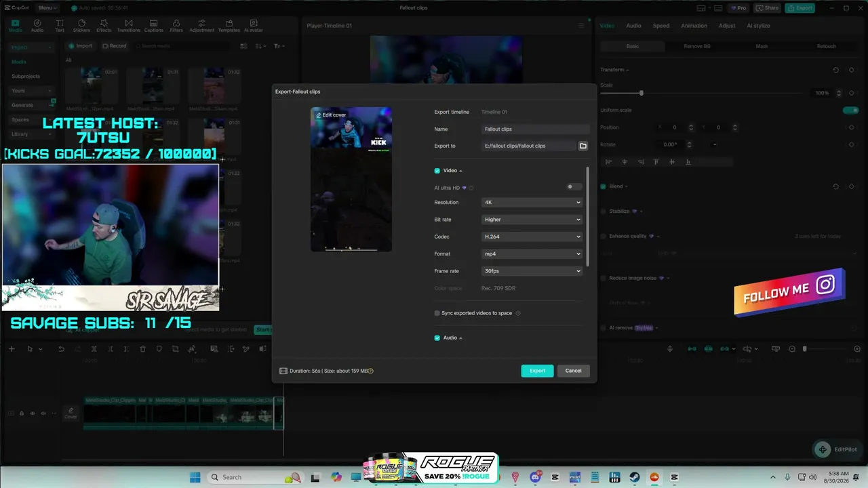Open the Filters panel

[176, 26]
